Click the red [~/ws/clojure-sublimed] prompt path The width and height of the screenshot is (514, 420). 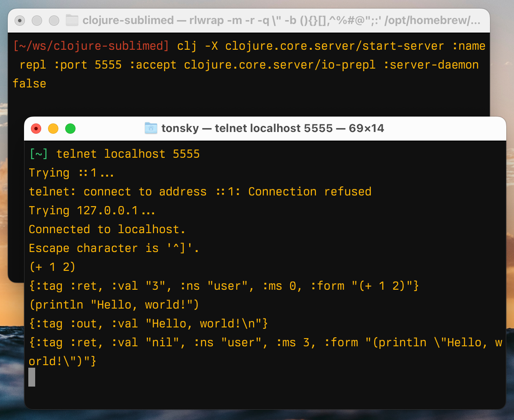click(x=91, y=46)
